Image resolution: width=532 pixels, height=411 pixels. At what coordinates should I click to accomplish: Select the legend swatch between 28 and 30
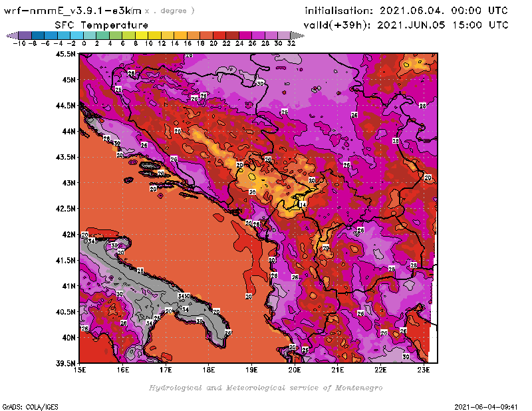point(271,35)
